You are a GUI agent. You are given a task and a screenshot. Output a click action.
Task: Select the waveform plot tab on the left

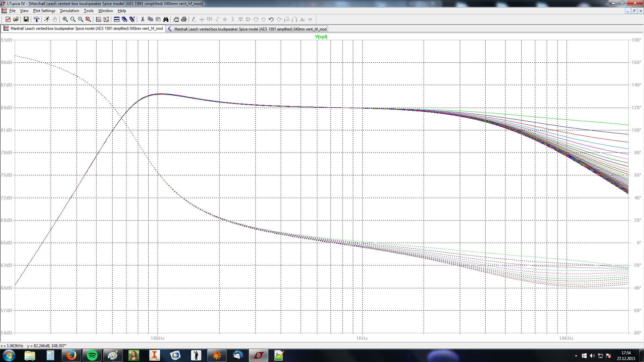[x=83, y=28]
